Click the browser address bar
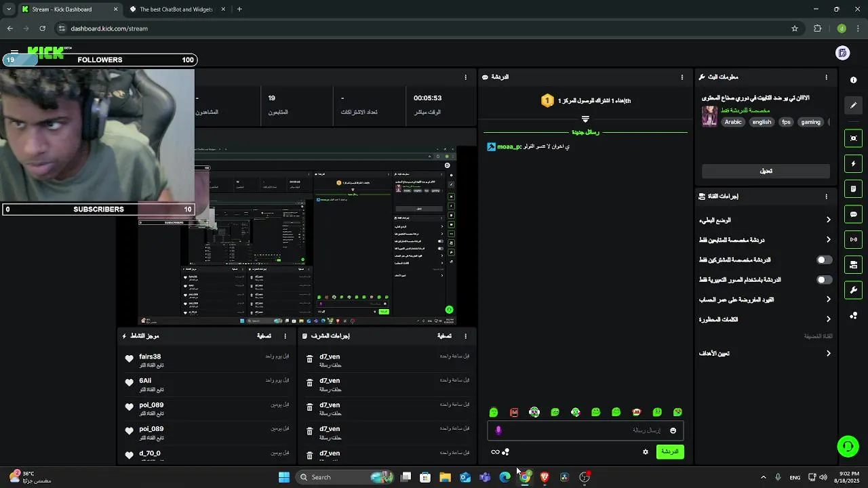Viewport: 868px width, 488px height. (x=420, y=28)
